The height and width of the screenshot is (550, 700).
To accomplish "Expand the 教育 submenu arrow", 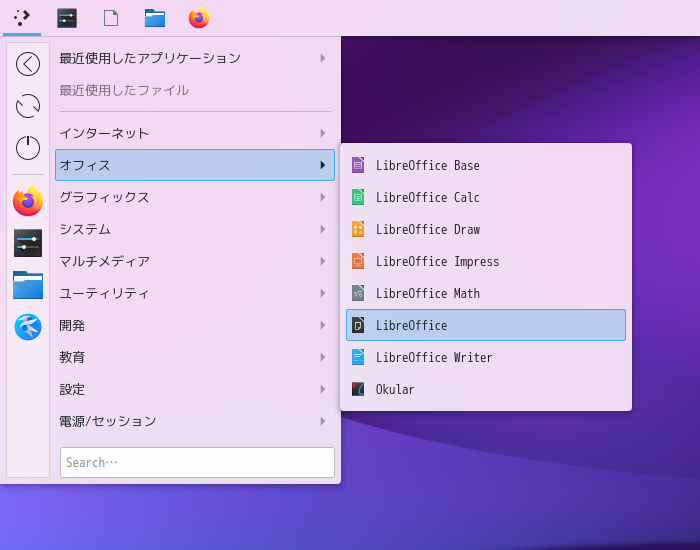I will tap(323, 357).
